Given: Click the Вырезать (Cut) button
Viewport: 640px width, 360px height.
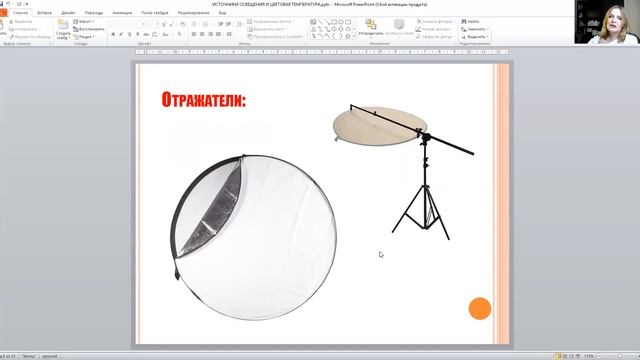Looking at the screenshot, I should point(20,21).
